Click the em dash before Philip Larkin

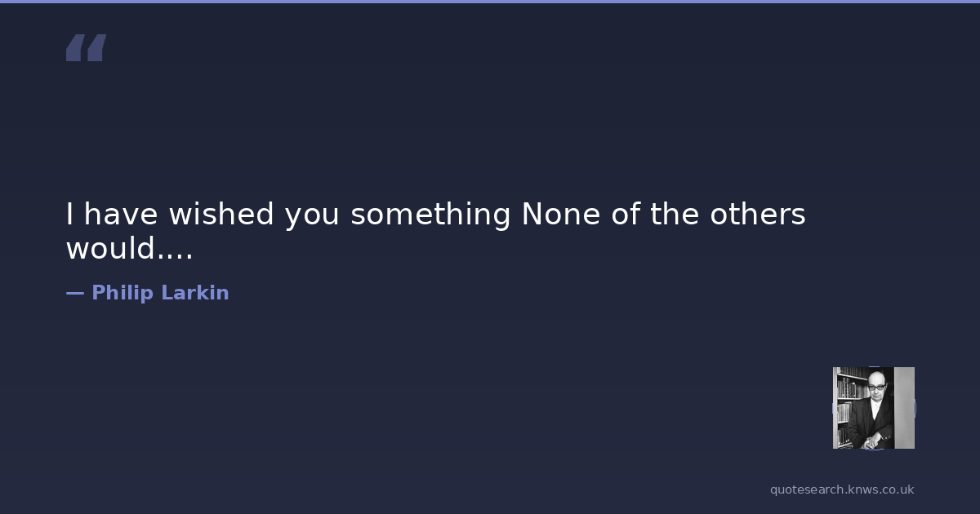[x=74, y=293]
